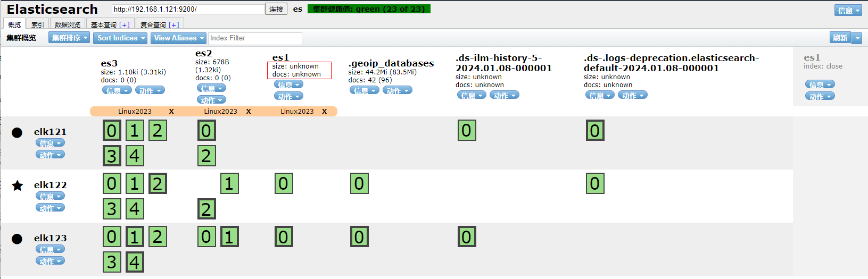Click the 连接 connect button
This screenshot has height=279, width=868.
tap(276, 9)
